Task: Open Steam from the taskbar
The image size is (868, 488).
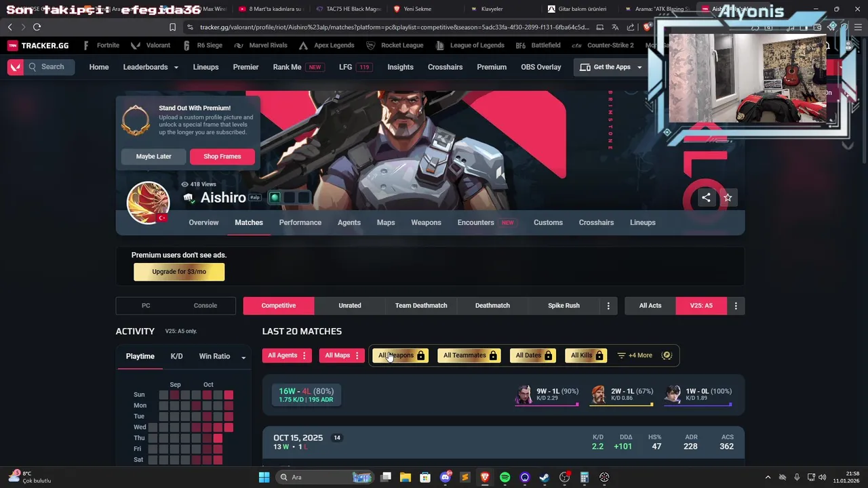Action: click(545, 477)
